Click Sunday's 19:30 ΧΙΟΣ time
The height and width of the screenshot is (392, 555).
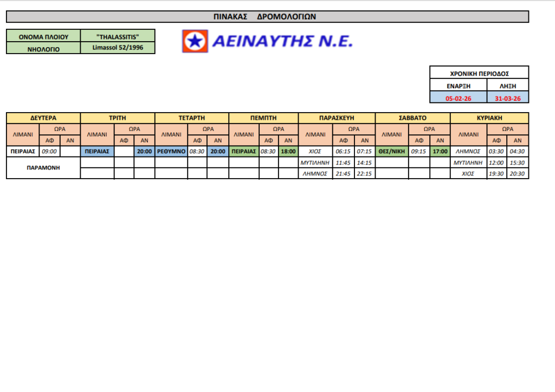[x=496, y=174]
